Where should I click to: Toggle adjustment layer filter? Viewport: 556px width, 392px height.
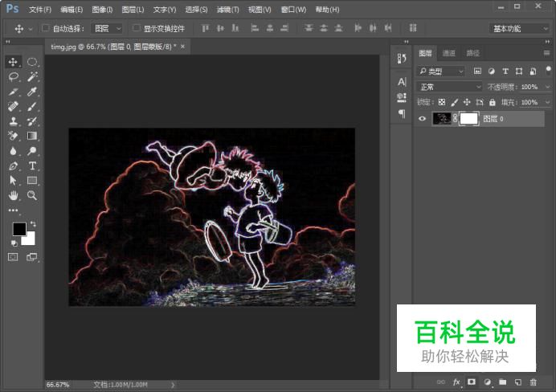coord(492,71)
